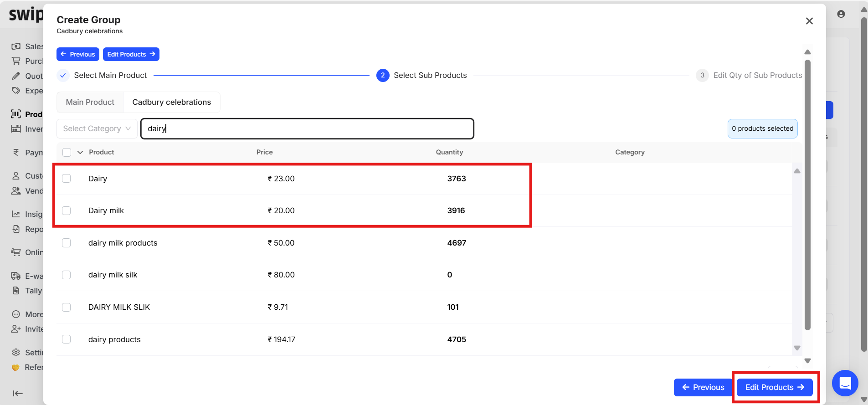Click product list scroll-up arrow

coord(797,171)
